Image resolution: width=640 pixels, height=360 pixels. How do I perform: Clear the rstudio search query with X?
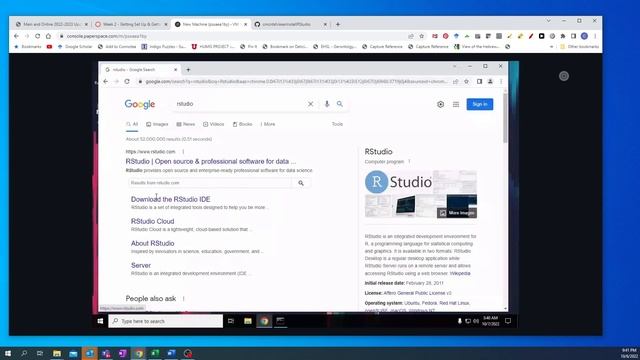311,104
